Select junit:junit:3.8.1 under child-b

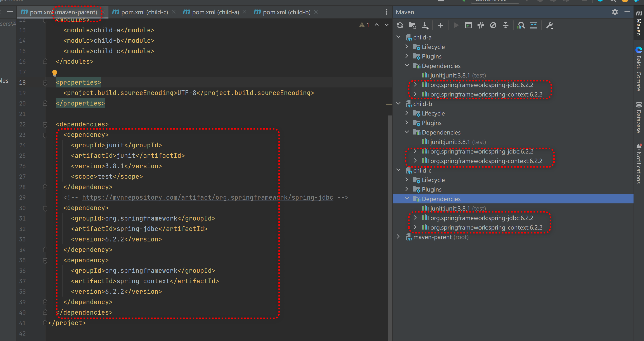[454, 142]
